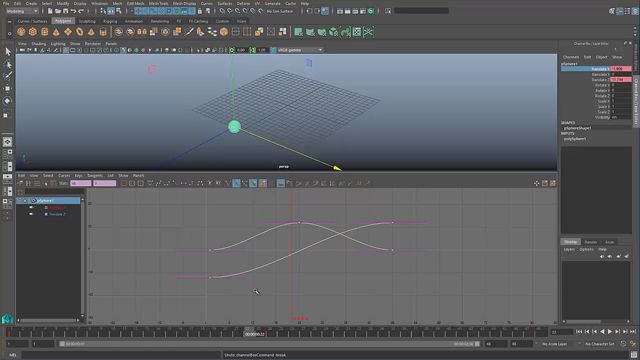Image resolution: width=640 pixels, height=360 pixels.
Task: Toggle viewport exposure icon beside 0.00
Action: click(232, 50)
